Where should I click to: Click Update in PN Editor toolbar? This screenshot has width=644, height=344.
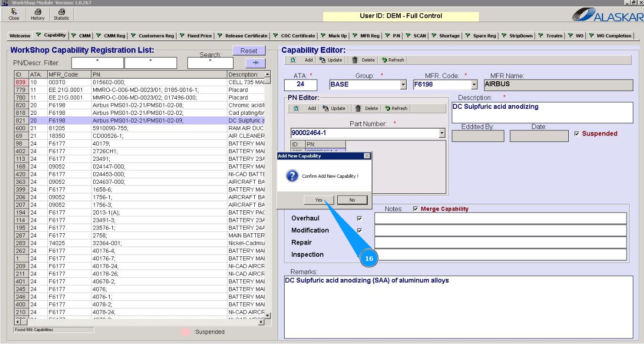(334, 108)
